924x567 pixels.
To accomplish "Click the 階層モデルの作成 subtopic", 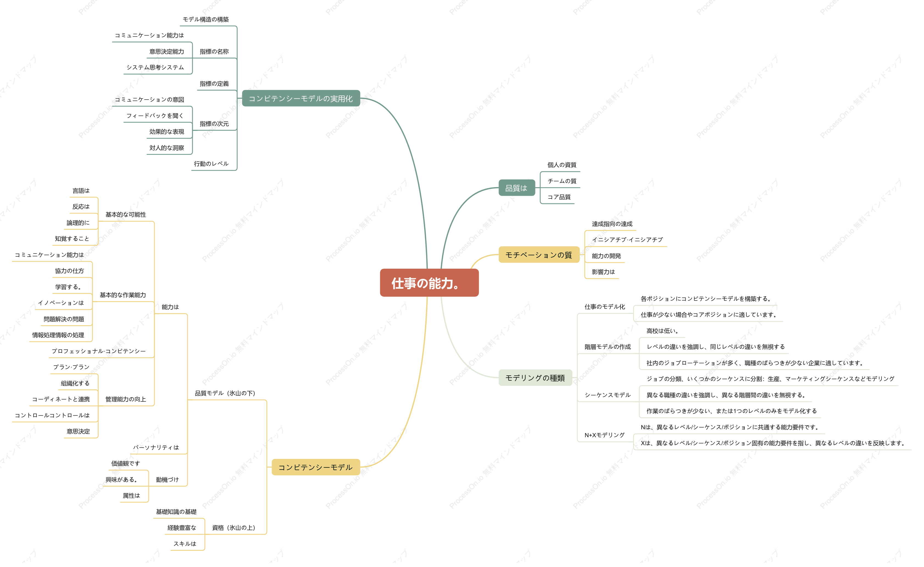I will 608,347.
